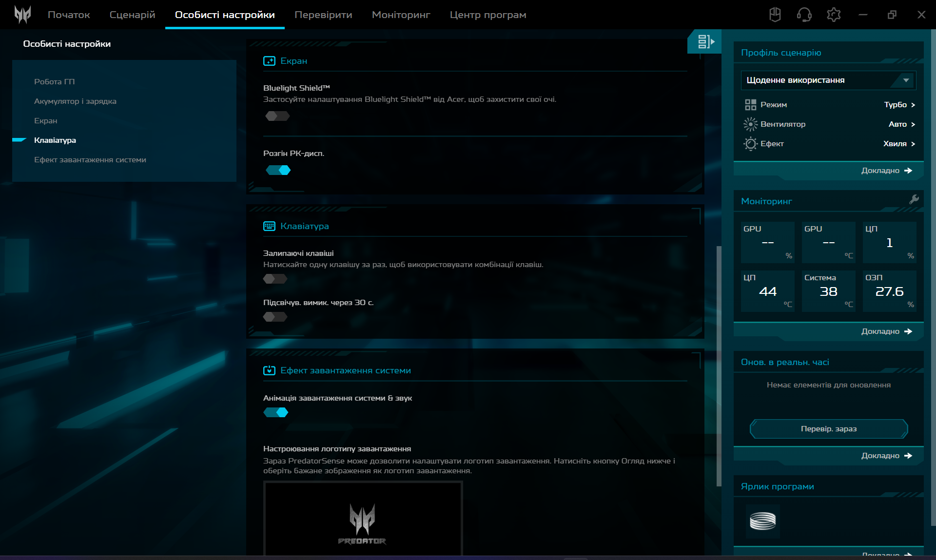Screen dimensions: 936x560
Task: Open the Центр програм tab
Action: 487,15
